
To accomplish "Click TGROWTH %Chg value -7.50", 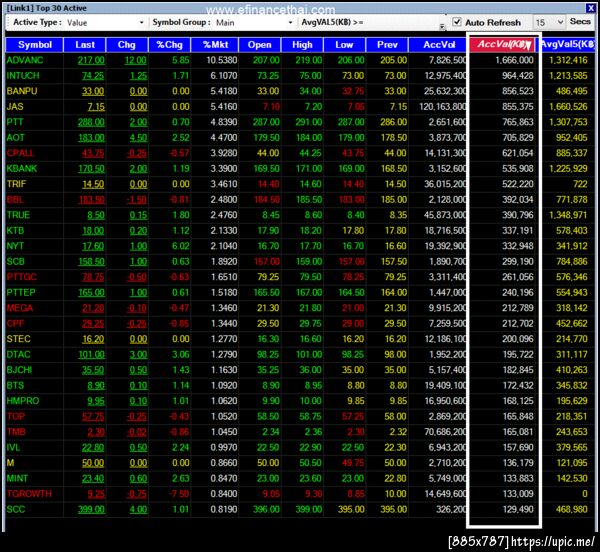I will 179,494.
